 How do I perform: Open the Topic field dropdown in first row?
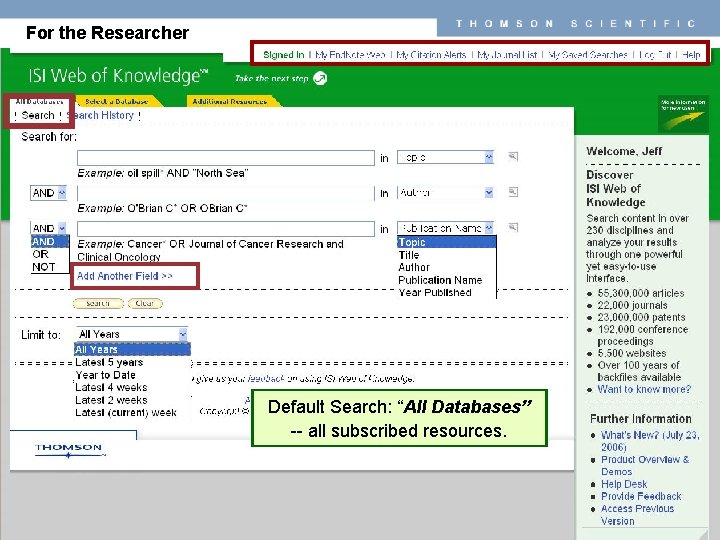point(445,158)
